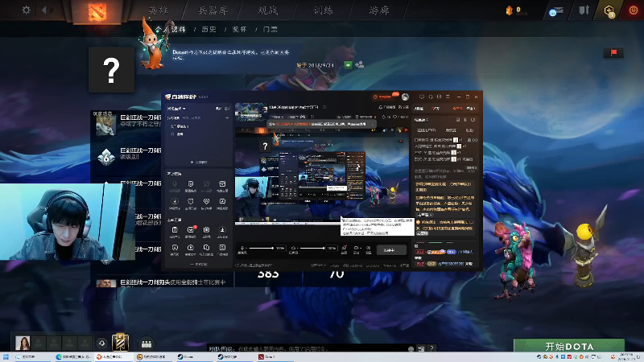The image size is (644, 362).
Task: Click the red power quit icon
Action: tap(634, 10)
